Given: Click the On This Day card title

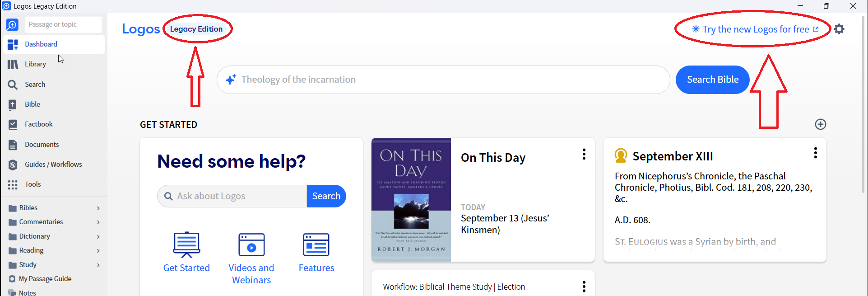Looking at the screenshot, I should pyautogui.click(x=493, y=158).
